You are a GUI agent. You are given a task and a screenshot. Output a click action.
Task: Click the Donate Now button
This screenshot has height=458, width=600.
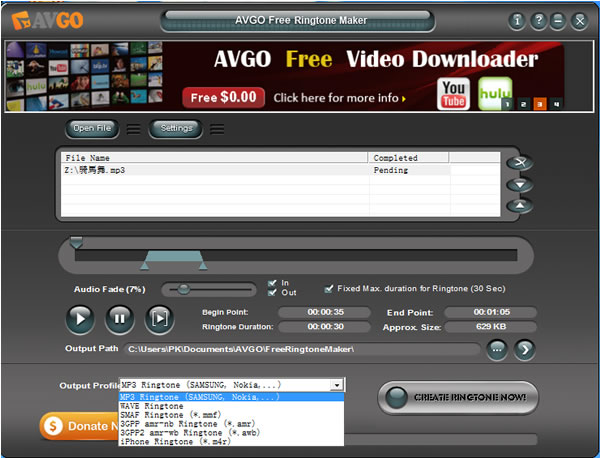(x=80, y=426)
